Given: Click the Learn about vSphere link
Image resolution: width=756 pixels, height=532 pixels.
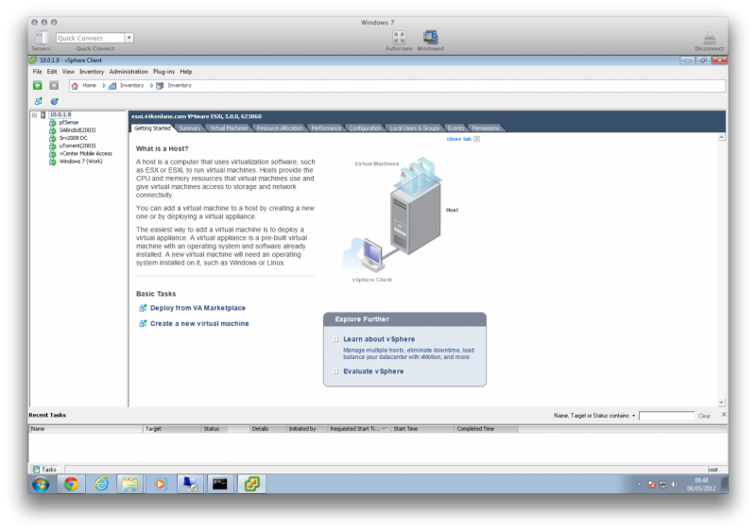Looking at the screenshot, I should 379,339.
